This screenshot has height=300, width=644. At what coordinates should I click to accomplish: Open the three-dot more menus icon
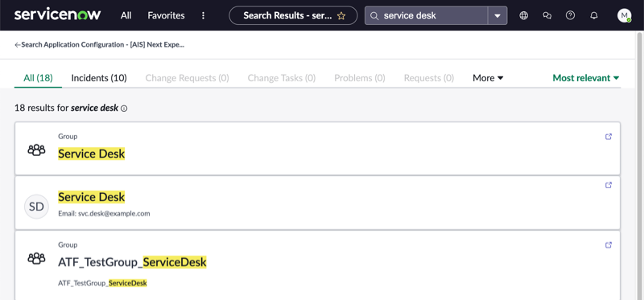click(203, 15)
